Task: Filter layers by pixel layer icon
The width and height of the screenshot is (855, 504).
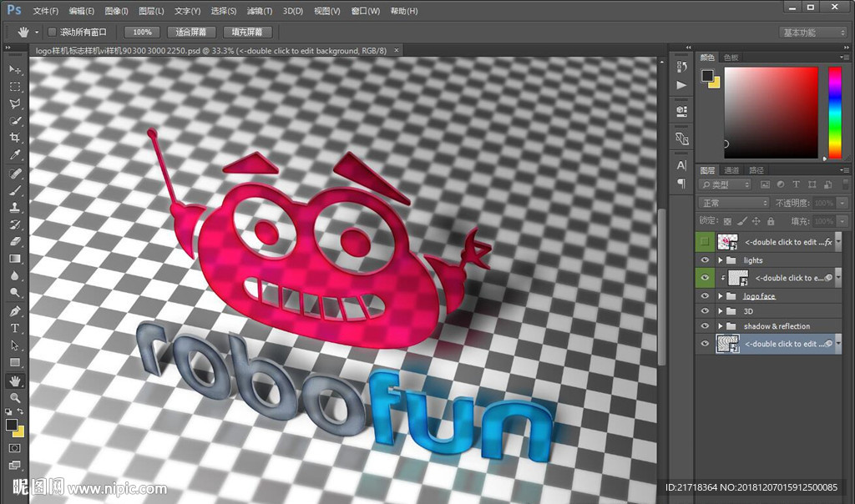Action: pyautogui.click(x=765, y=184)
